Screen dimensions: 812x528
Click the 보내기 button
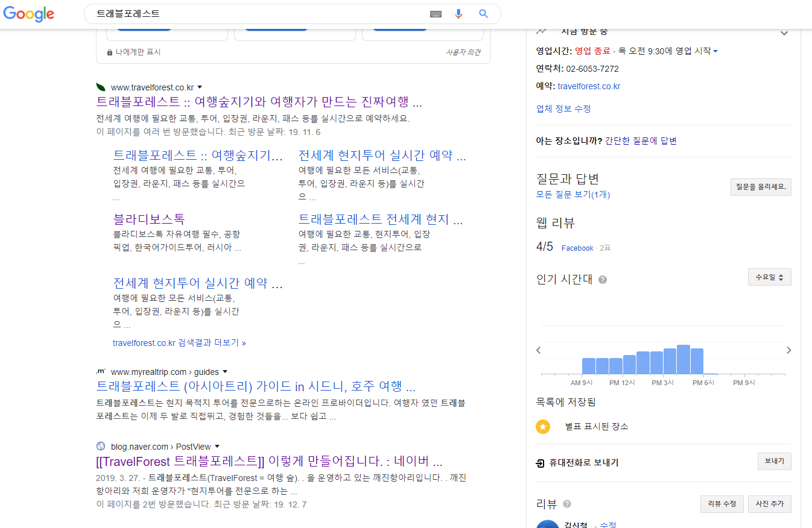point(774,462)
